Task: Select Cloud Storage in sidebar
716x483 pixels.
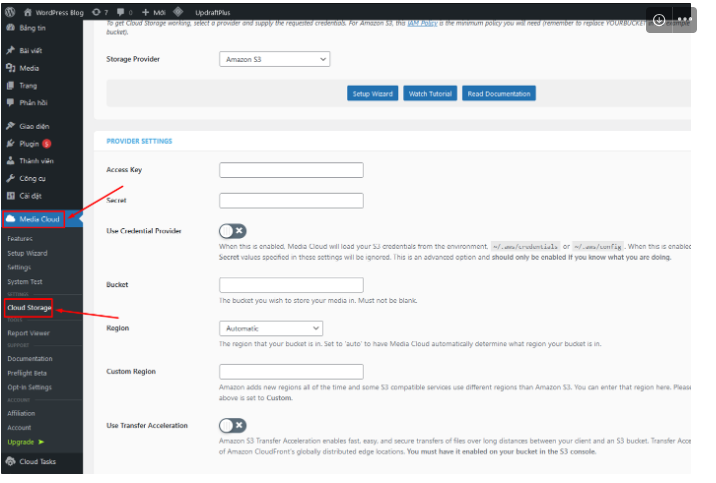Action: coord(29,308)
